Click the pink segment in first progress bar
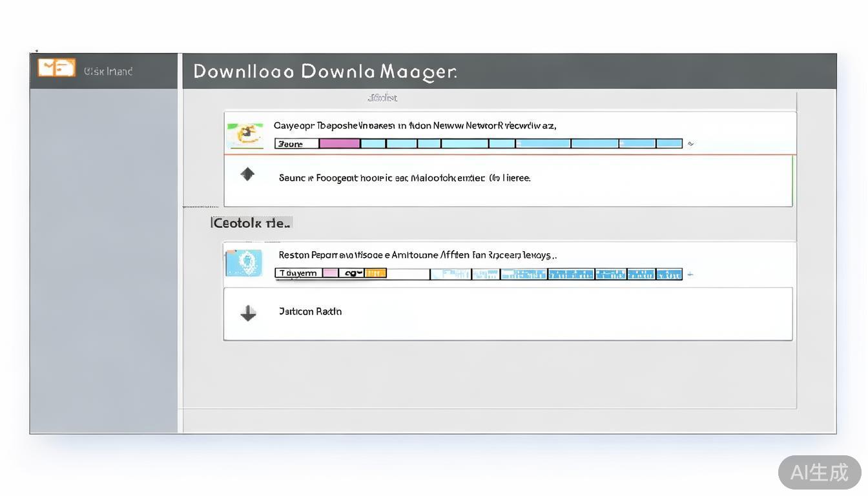 point(340,143)
